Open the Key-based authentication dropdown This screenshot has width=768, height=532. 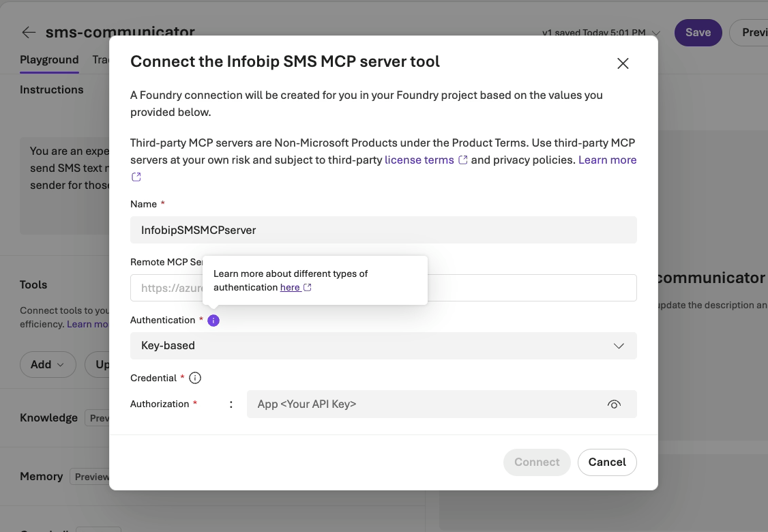pos(383,346)
